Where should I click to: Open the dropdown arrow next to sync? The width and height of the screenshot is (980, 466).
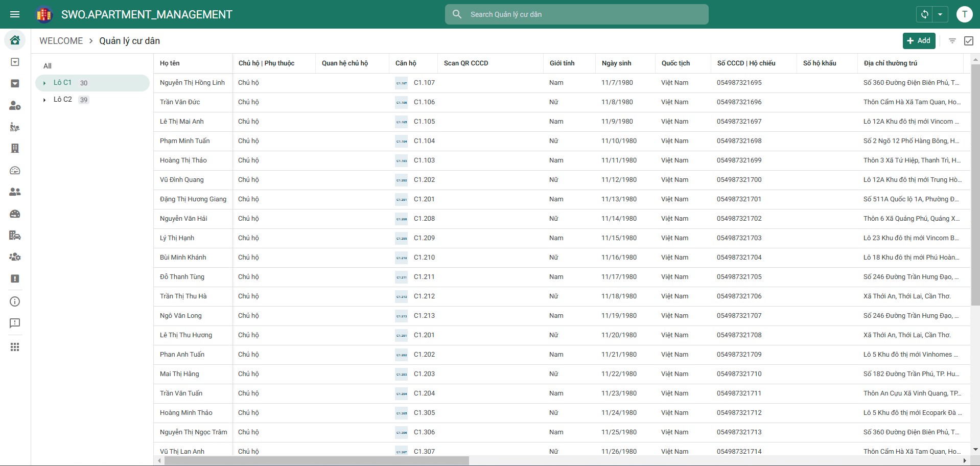pyautogui.click(x=940, y=14)
